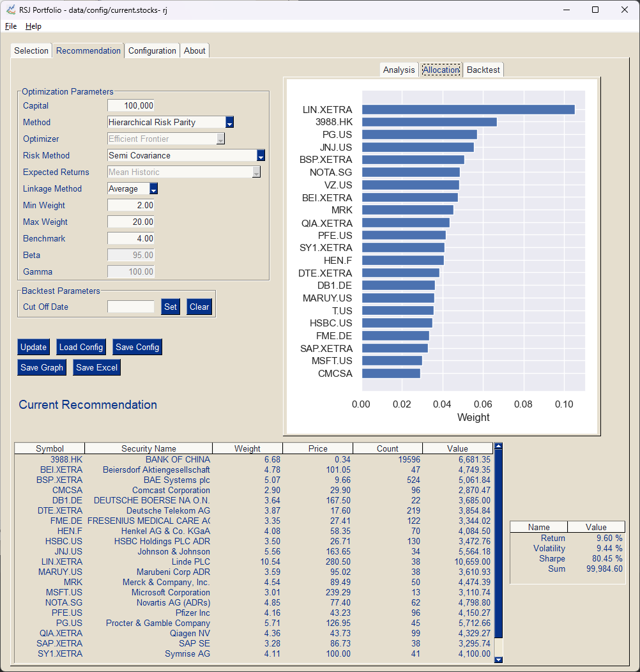This screenshot has height=672, width=640.
Task: Click the count cell 19596
Action: click(409, 459)
